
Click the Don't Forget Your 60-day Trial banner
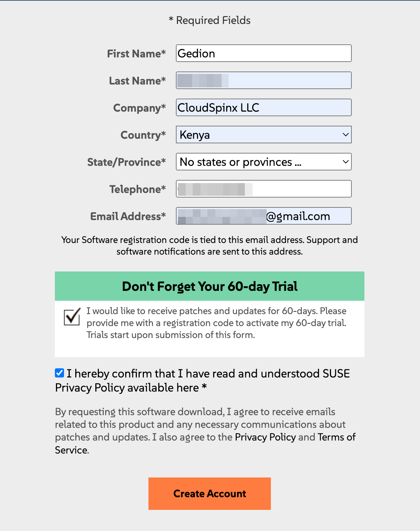(x=210, y=286)
